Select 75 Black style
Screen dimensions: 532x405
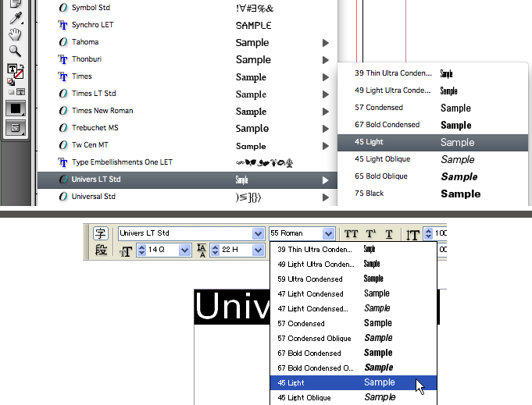point(433,194)
